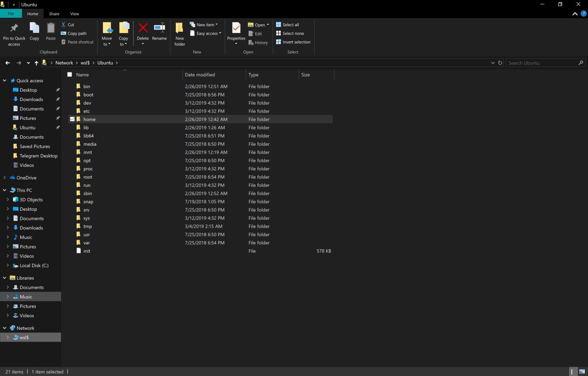
Task: Click the Cut scissors icon
Action: (x=63, y=25)
